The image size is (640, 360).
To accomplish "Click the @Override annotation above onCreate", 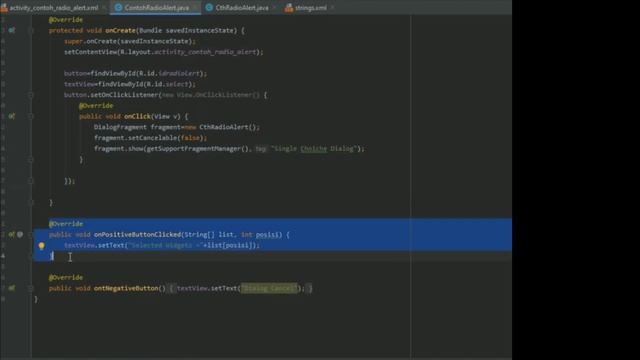I will pos(66,20).
